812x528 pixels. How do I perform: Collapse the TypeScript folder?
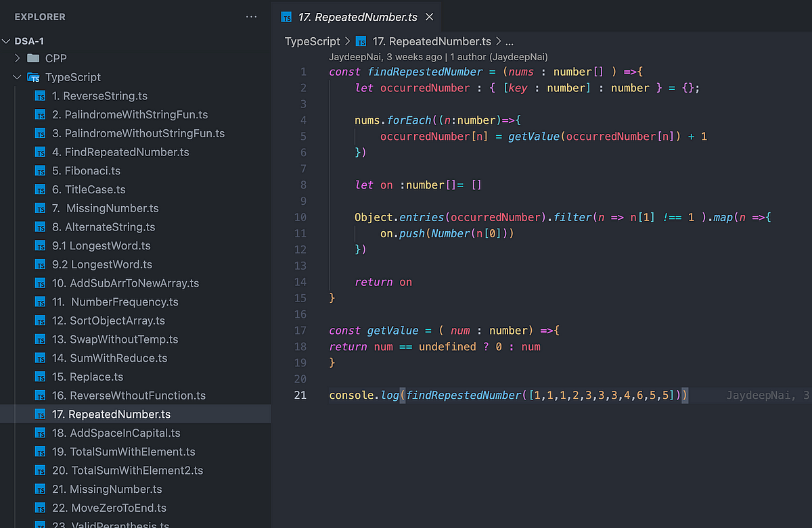point(16,77)
